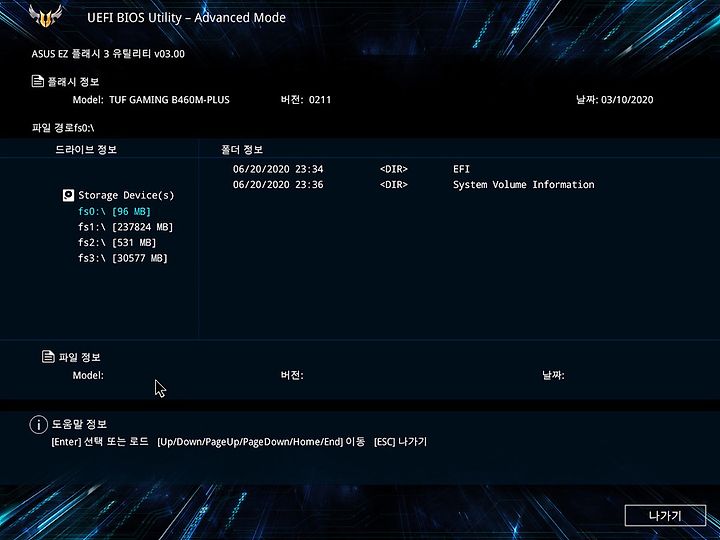720x540 pixels.
Task: Click the 파일 경로 fs0:\ path
Action: tap(63, 128)
